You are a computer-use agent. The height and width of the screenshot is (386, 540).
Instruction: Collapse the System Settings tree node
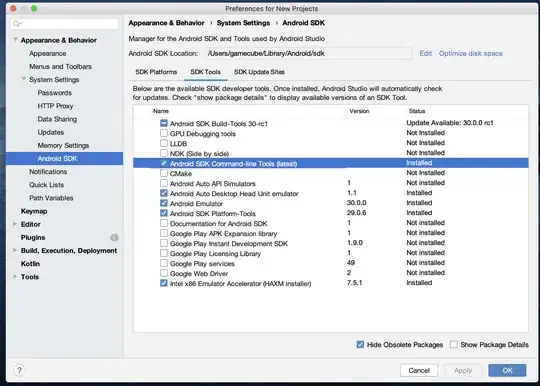click(x=24, y=79)
